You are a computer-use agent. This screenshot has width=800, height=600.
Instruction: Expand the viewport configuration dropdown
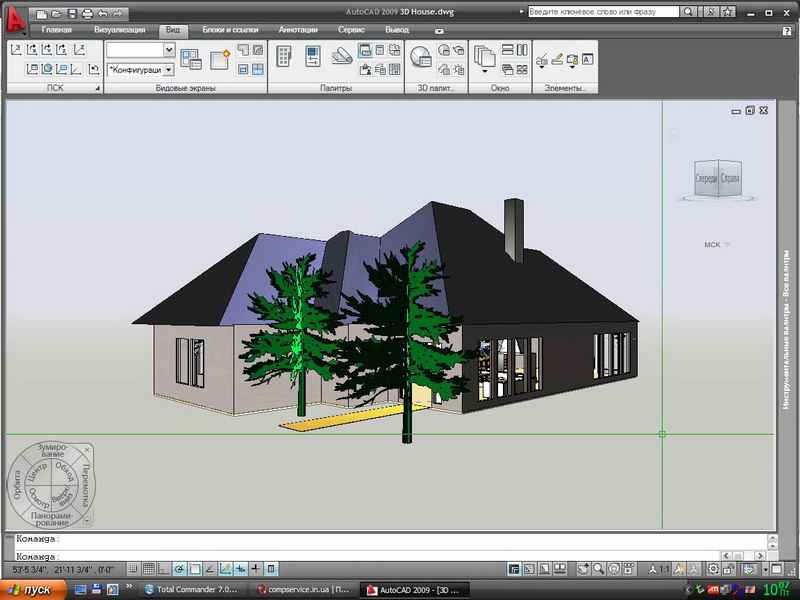click(168, 70)
